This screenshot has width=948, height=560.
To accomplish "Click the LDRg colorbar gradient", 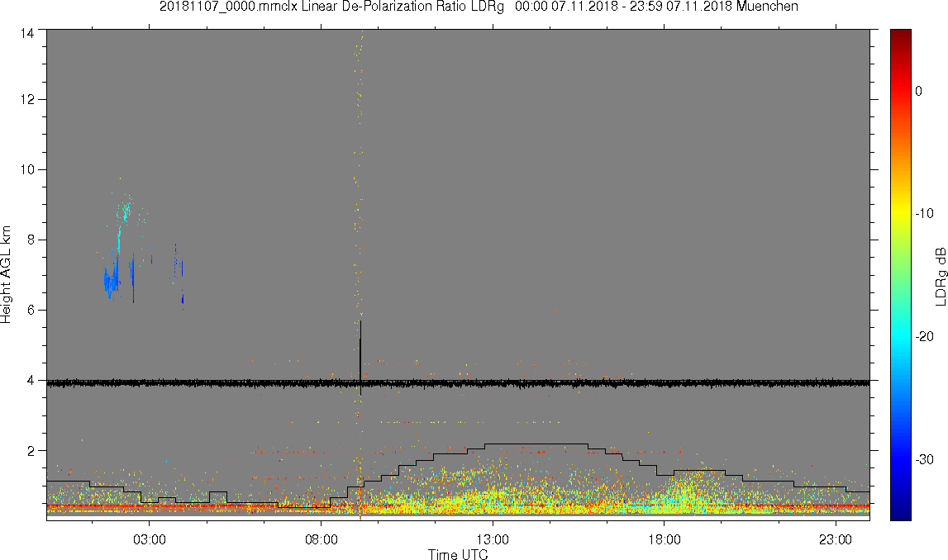I will click(900, 275).
